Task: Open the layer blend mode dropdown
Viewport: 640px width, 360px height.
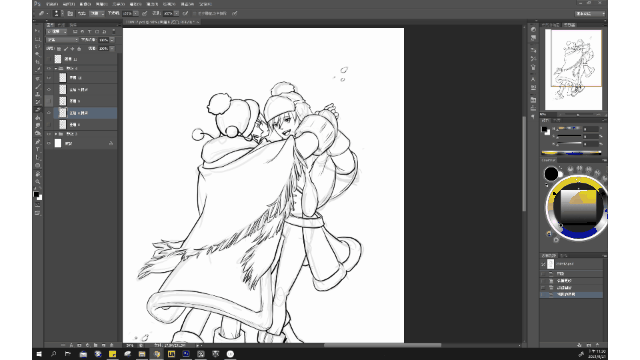Action: pyautogui.click(x=62, y=40)
